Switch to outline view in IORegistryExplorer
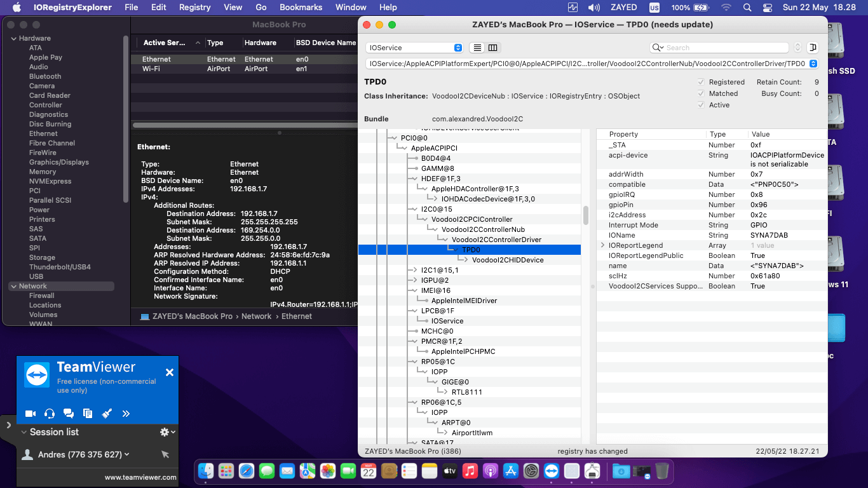Viewport: 868px width, 488px height. pos(477,48)
